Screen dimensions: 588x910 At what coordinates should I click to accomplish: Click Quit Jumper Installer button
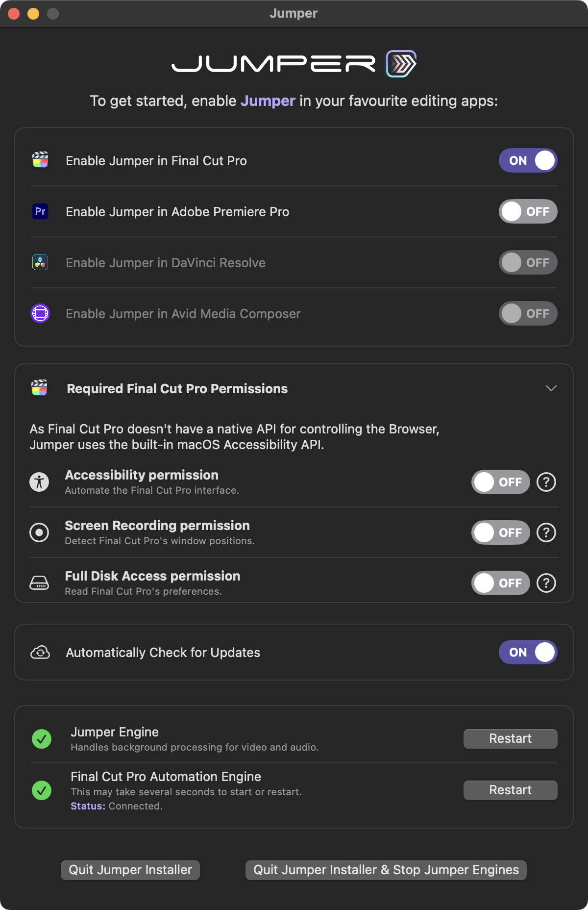(x=130, y=870)
